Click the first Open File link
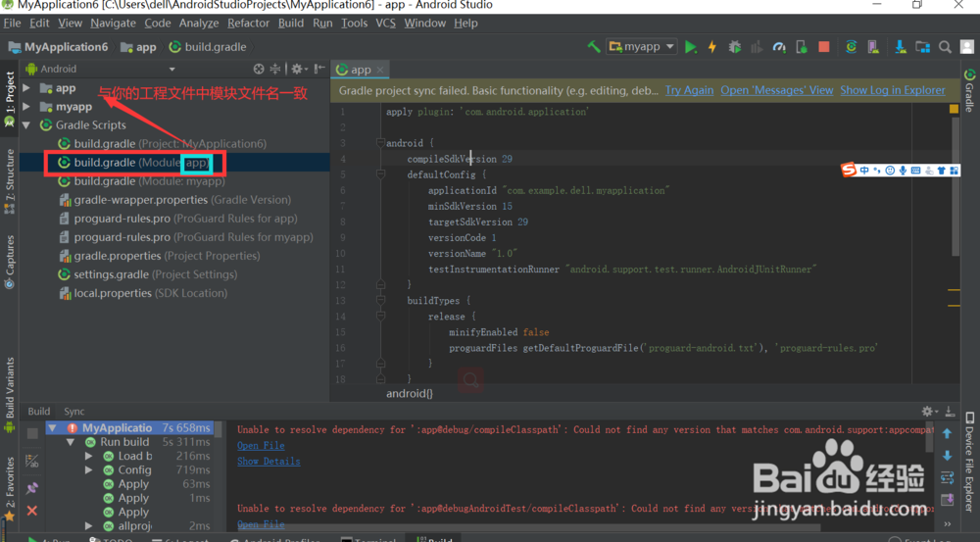 coord(261,446)
